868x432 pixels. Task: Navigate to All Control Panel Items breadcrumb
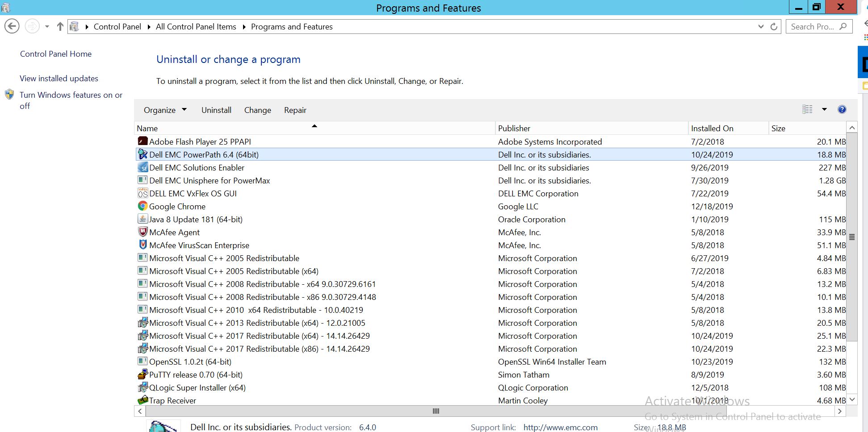coord(196,26)
